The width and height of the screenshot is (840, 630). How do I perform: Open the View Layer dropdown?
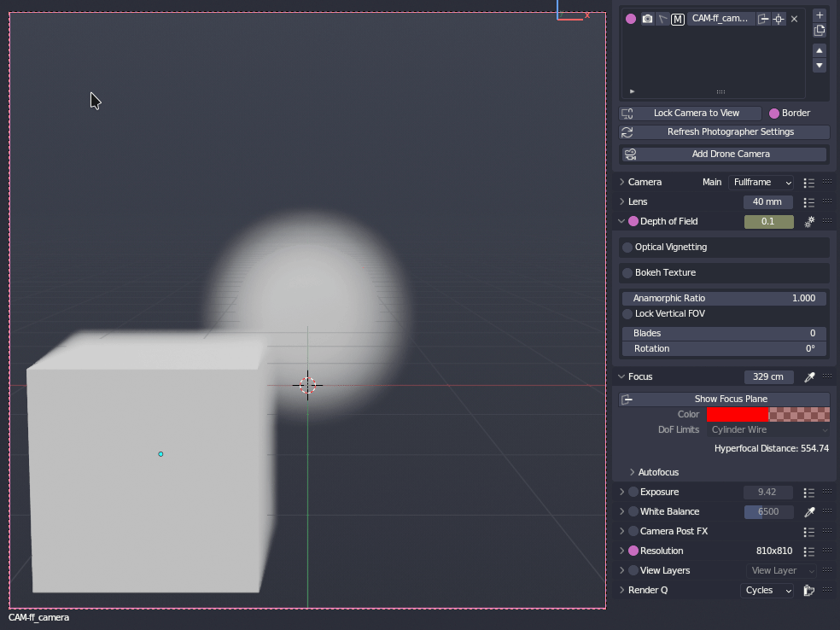pyautogui.click(x=781, y=570)
